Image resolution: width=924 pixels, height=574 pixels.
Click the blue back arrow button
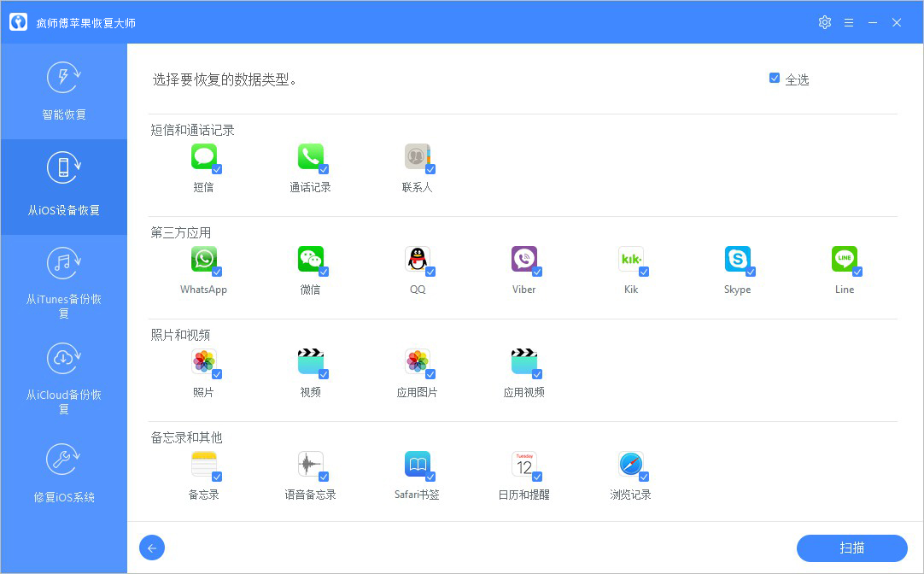tap(152, 548)
